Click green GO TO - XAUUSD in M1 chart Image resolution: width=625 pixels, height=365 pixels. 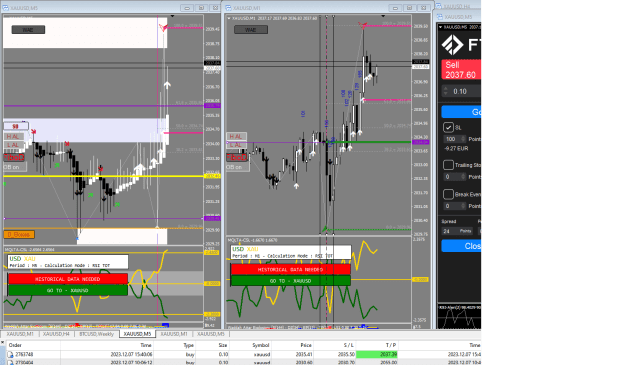pos(291,281)
